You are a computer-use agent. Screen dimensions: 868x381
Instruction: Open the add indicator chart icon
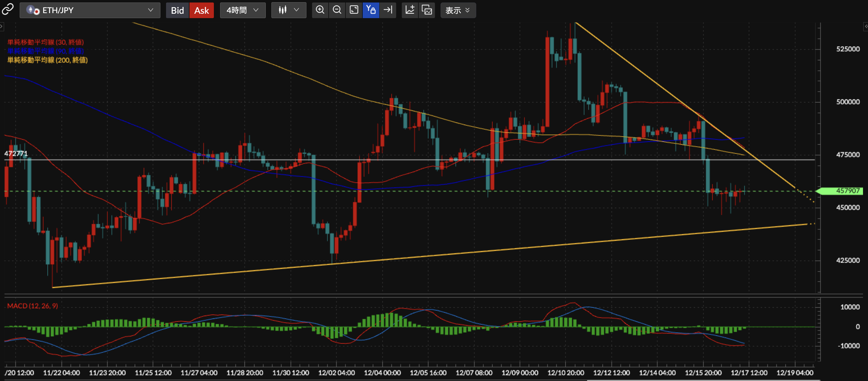(410, 10)
